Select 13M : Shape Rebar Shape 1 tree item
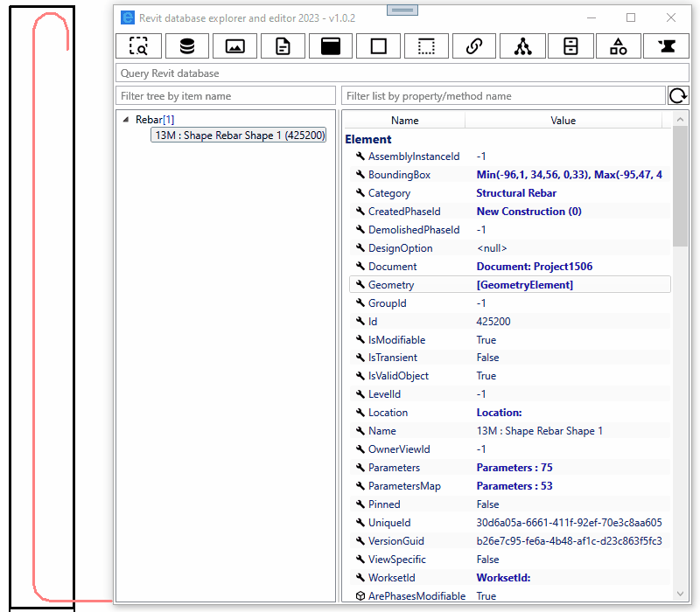This screenshot has width=700, height=612. (238, 136)
